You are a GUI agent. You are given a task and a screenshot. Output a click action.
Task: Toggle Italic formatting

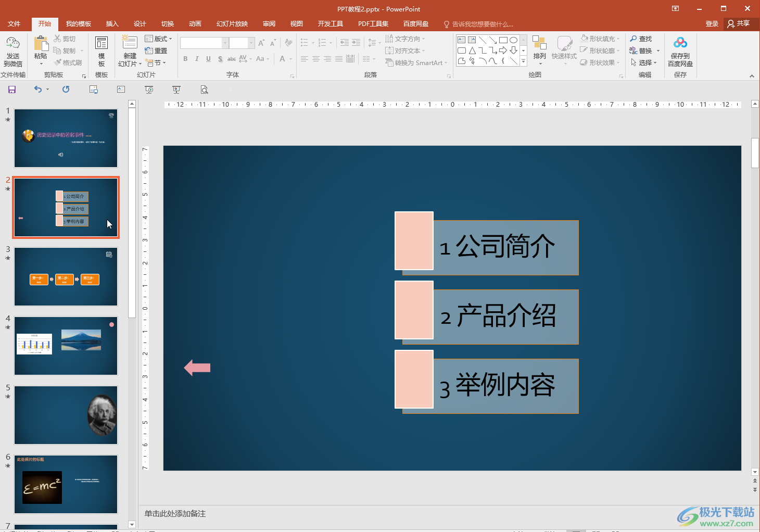point(197,59)
